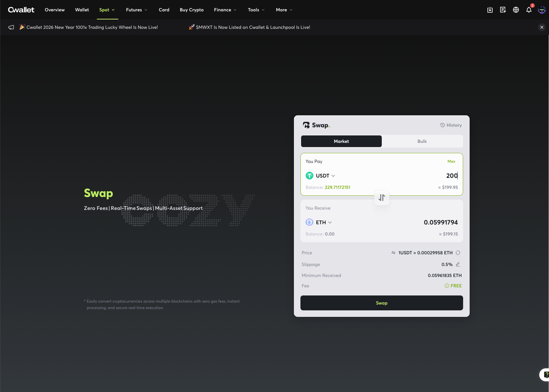Switch to Bulk mode

tap(422, 141)
